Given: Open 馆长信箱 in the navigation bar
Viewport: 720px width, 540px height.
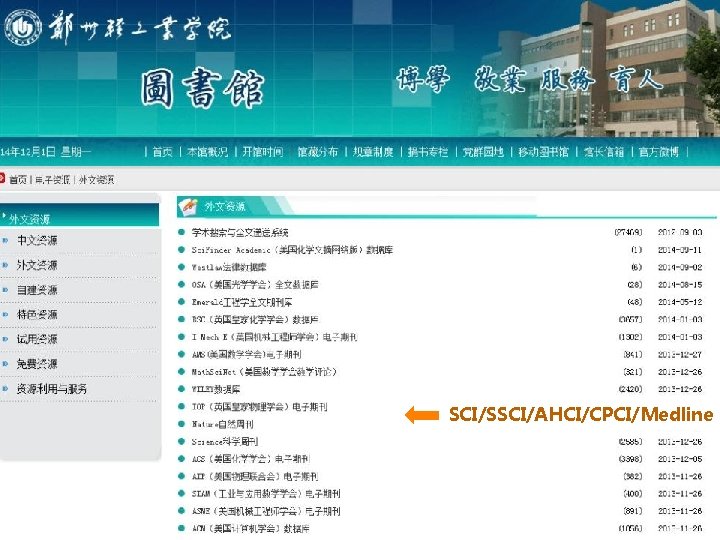Looking at the screenshot, I should click(x=604, y=152).
